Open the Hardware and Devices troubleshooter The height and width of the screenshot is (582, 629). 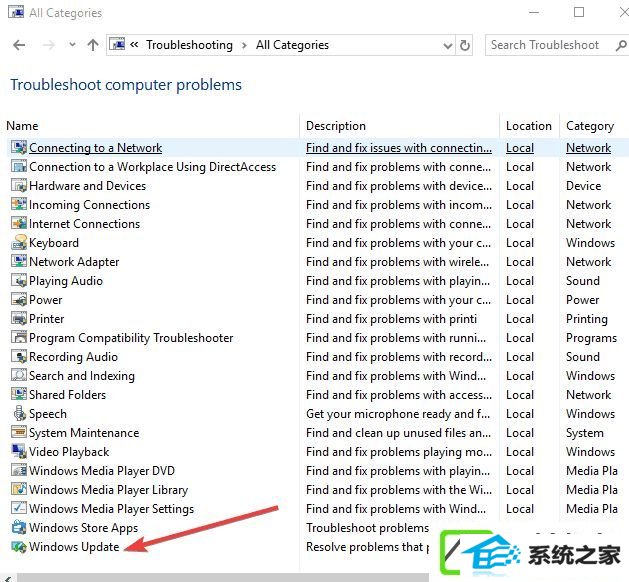coord(87,186)
